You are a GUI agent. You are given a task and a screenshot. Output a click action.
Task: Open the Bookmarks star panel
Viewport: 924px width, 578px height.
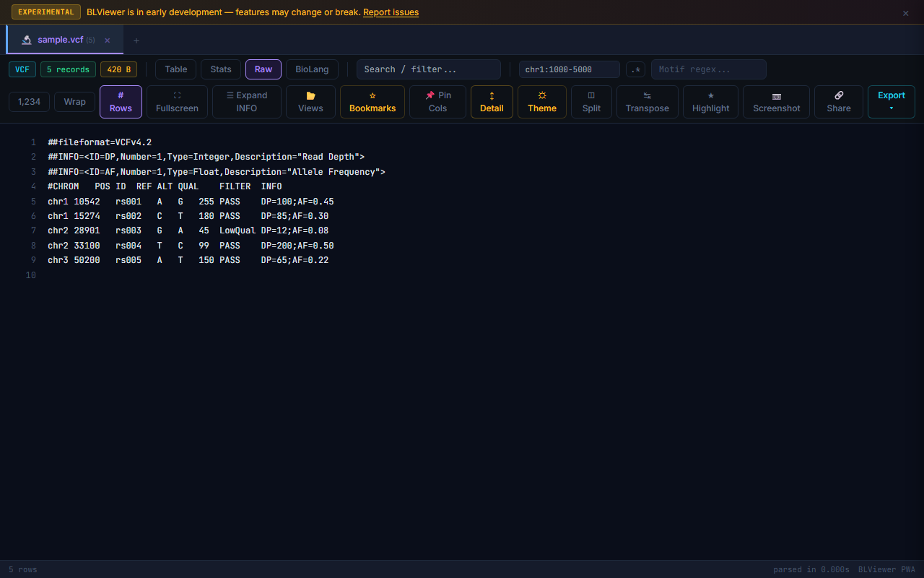(x=372, y=102)
